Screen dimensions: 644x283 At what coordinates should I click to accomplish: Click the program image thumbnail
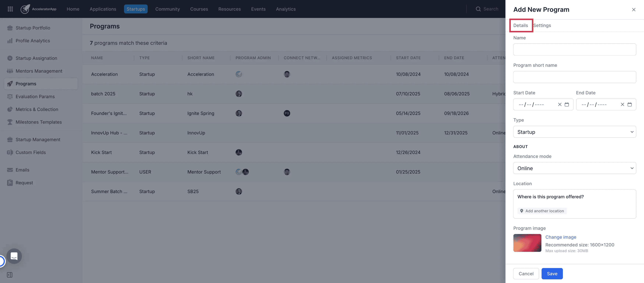(x=527, y=243)
